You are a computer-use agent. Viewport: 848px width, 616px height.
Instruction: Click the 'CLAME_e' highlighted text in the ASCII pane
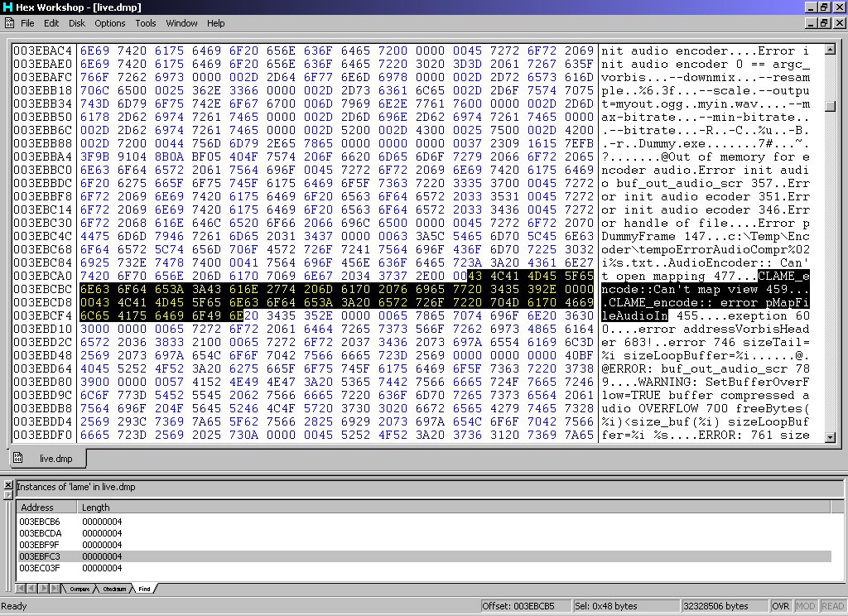(783, 277)
